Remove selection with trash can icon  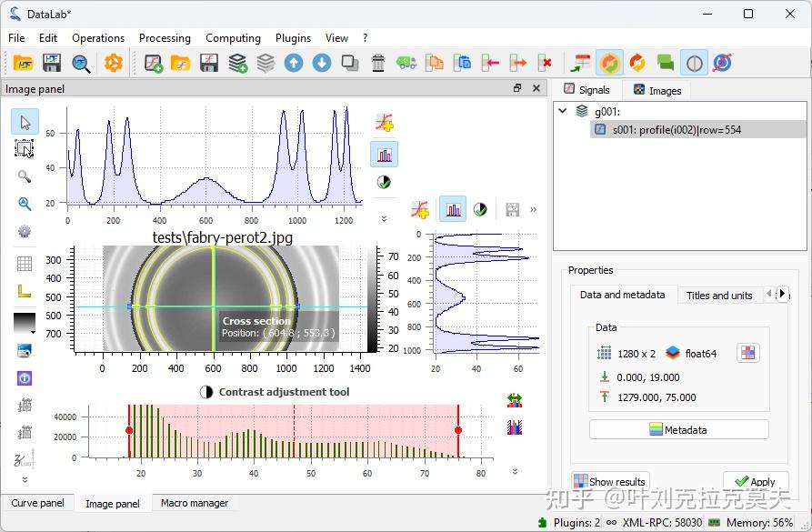click(378, 63)
